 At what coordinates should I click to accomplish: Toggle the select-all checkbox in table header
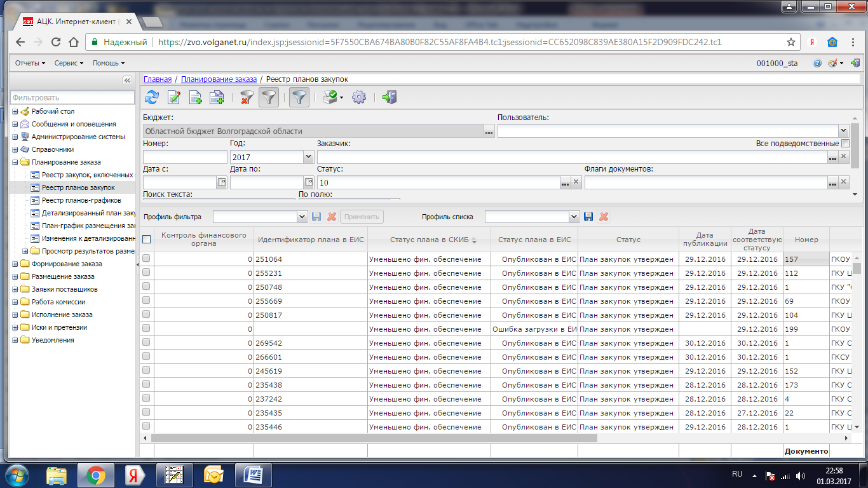point(147,240)
